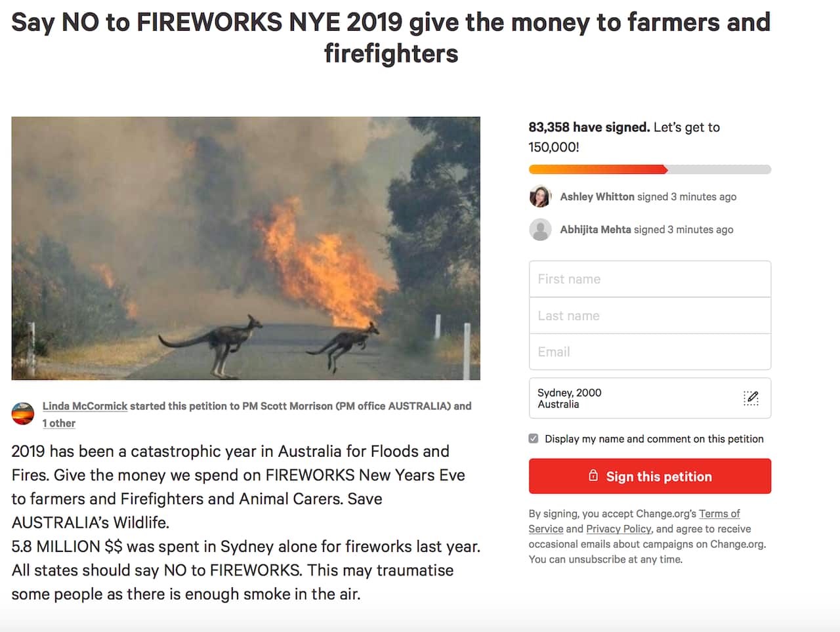Viewport: 840px width, 632px height.
Task: Focus the Last name field
Action: coord(650,316)
